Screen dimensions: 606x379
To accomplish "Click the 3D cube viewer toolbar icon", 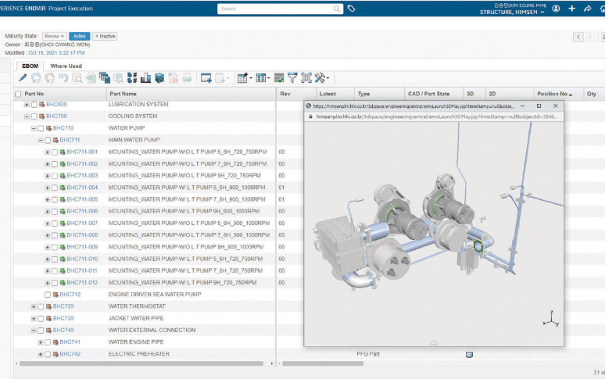I will point(160,78).
